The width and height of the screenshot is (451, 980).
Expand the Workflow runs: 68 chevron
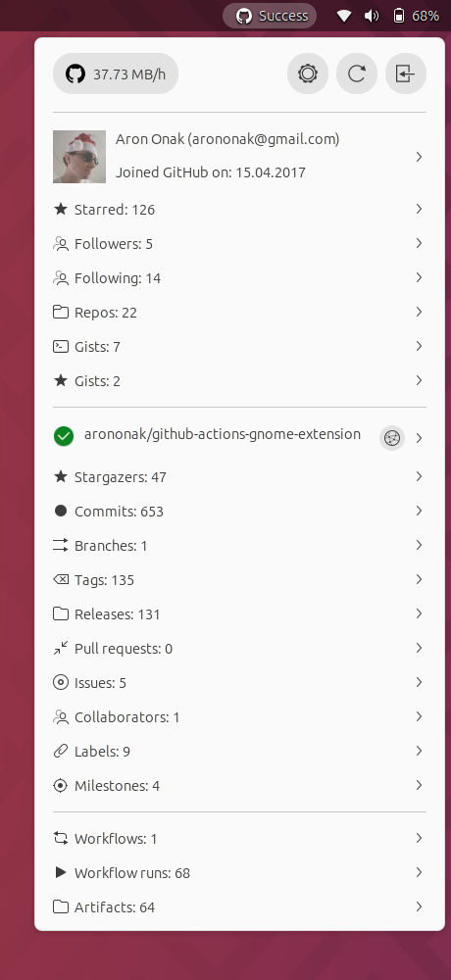click(419, 872)
